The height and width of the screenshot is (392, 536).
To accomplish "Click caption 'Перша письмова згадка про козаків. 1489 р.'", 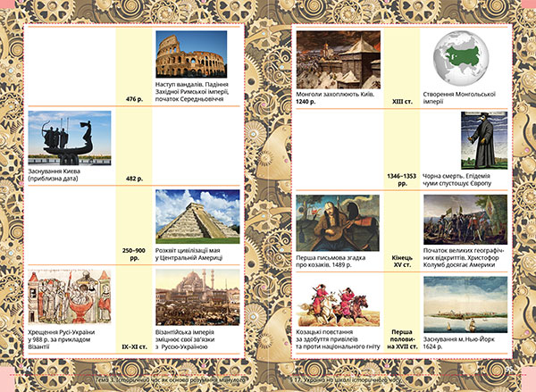I will coord(331,262).
